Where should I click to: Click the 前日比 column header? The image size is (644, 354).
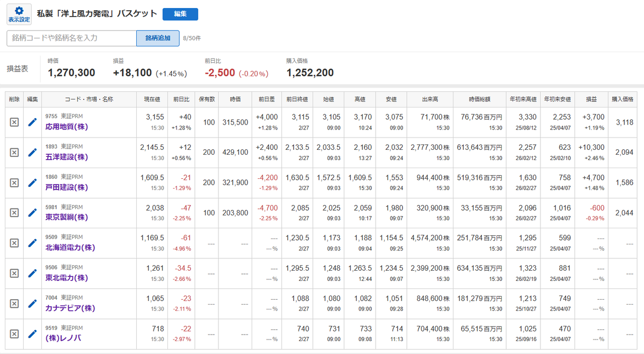point(182,99)
